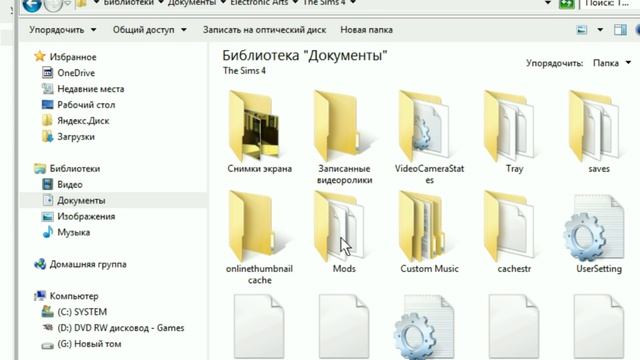The image size is (640, 360).
Task: Click the (C:) SYSTEM drive icon
Action: (47, 312)
